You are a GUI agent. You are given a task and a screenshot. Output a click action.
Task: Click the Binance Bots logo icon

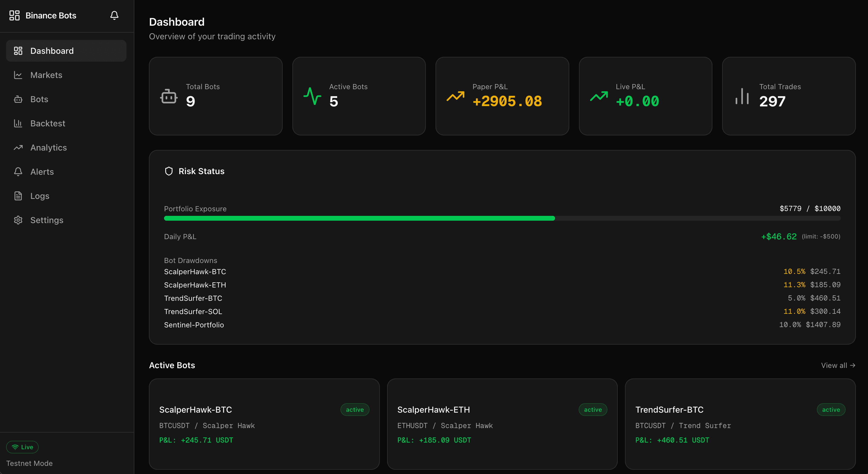click(x=14, y=15)
